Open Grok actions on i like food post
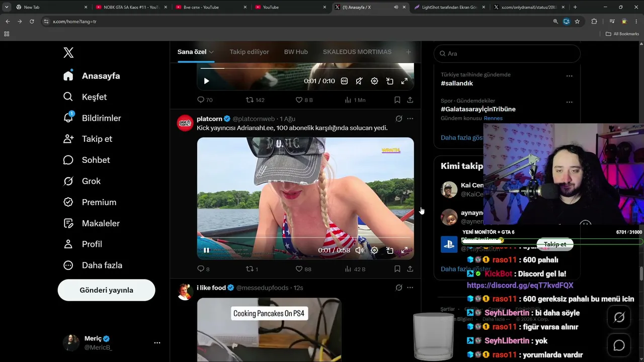Viewport: 644px width, 362px height. coord(398,288)
